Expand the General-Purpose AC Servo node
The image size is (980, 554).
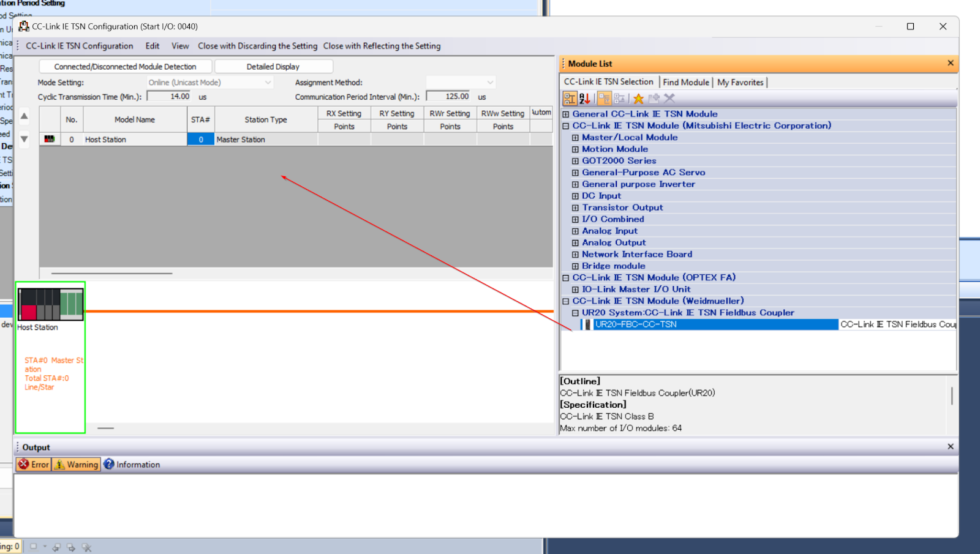[575, 173]
